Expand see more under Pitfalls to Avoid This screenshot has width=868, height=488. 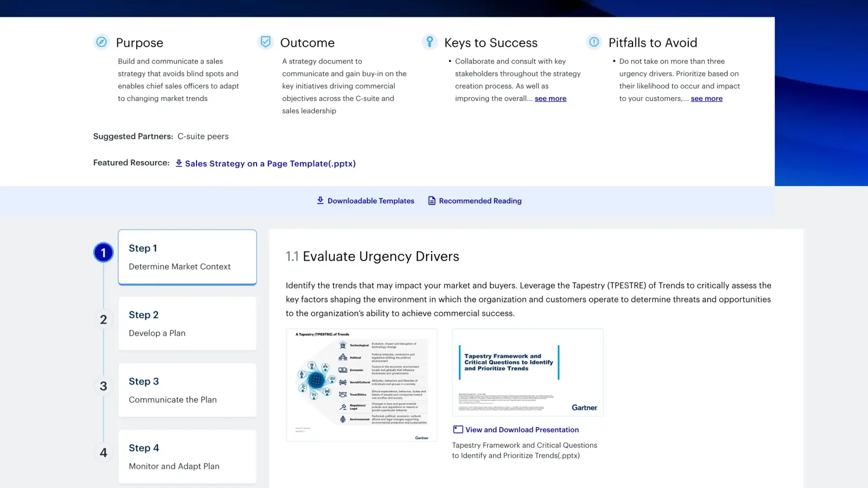pyautogui.click(x=706, y=98)
